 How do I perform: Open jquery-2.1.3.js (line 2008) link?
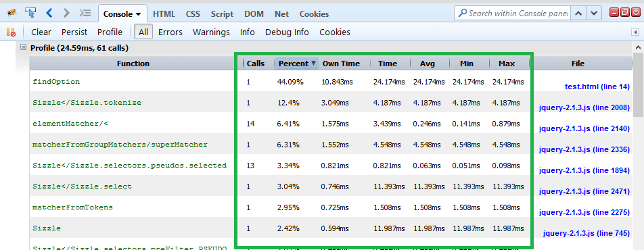[584, 107]
